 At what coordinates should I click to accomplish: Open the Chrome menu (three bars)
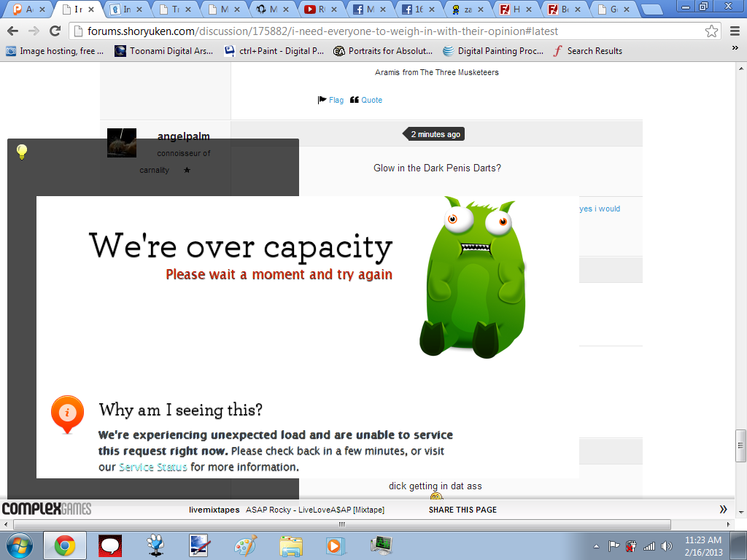point(735,31)
